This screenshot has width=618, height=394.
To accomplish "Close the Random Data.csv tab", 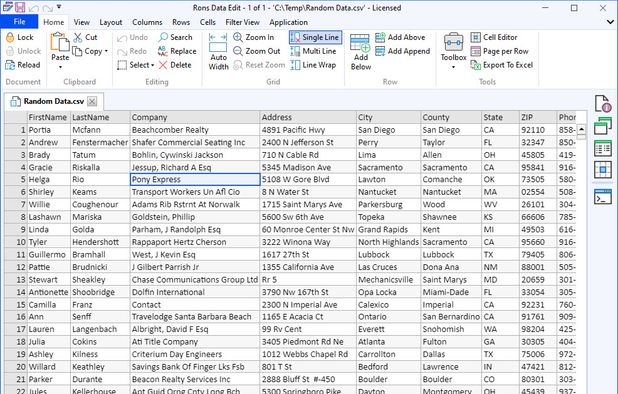I will click(92, 102).
